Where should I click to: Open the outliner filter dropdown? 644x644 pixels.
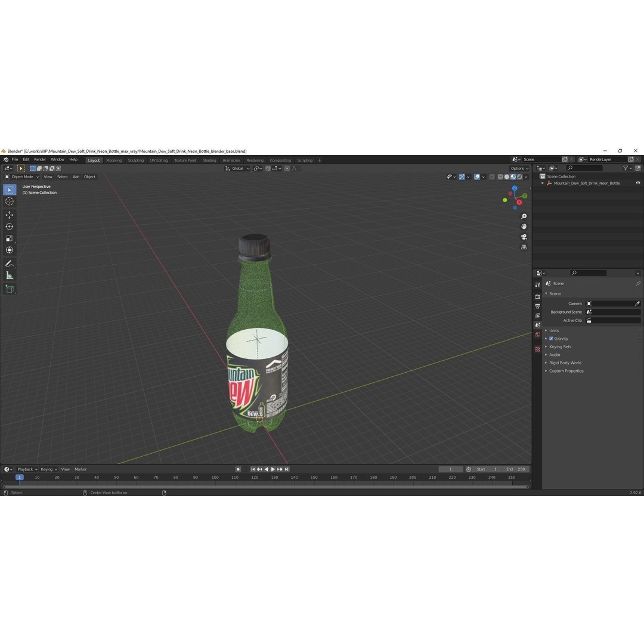click(627, 168)
